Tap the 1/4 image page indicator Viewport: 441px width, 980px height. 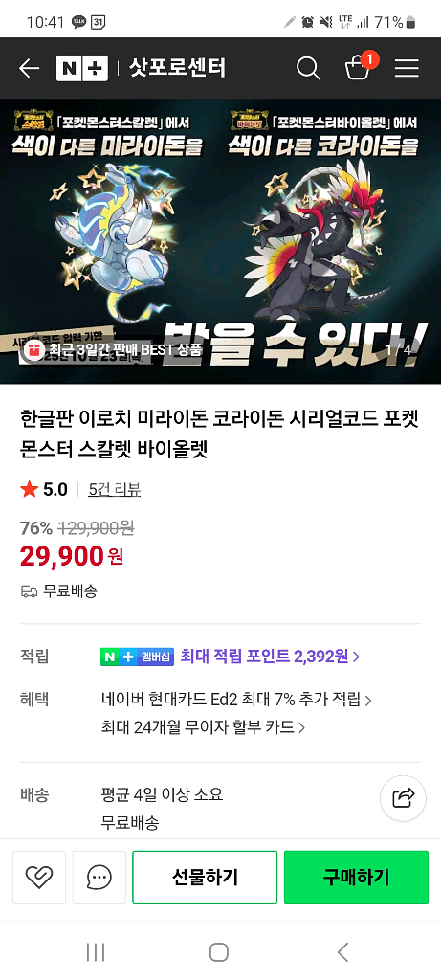399,348
